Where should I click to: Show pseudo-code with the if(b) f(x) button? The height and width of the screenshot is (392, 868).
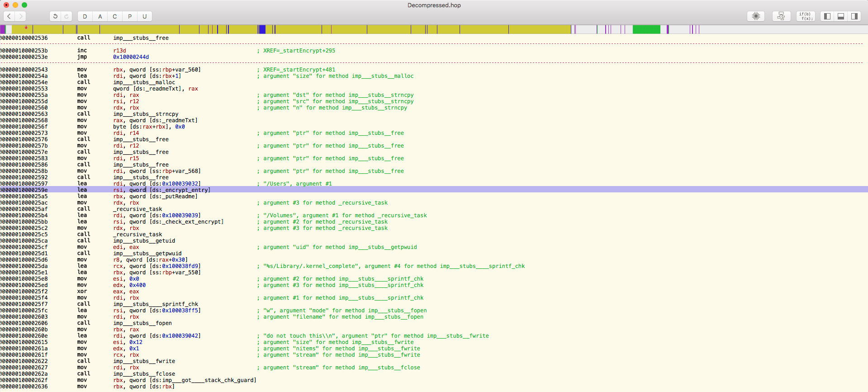(806, 16)
